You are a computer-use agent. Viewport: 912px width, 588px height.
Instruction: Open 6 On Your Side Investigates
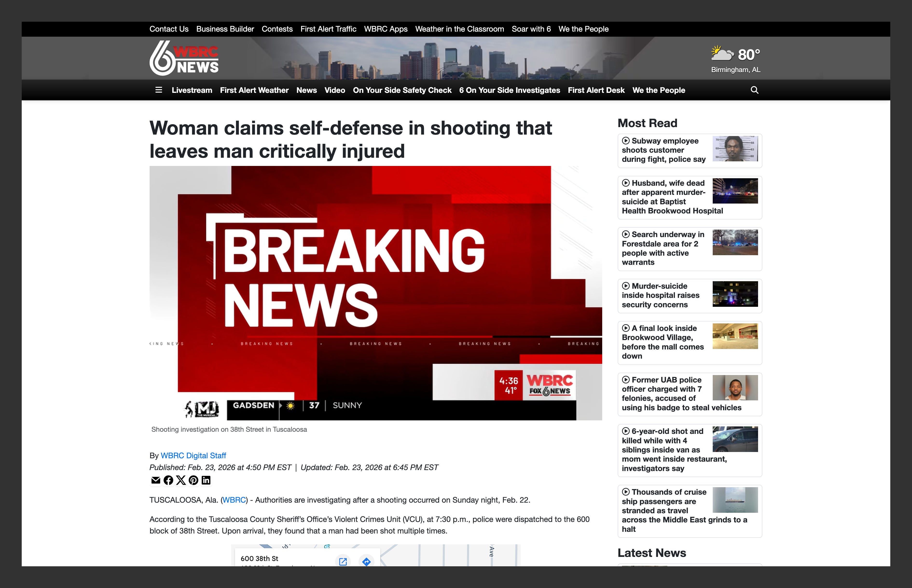(510, 90)
